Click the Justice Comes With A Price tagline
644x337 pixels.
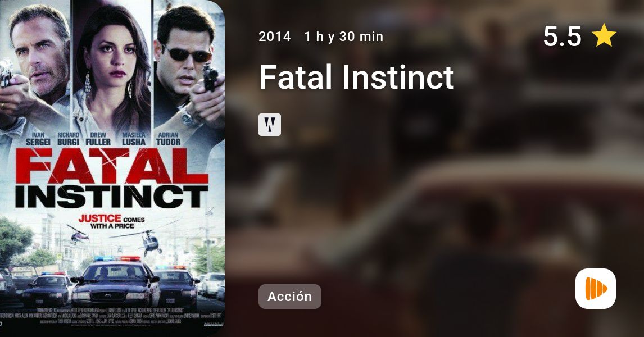[x=112, y=222]
